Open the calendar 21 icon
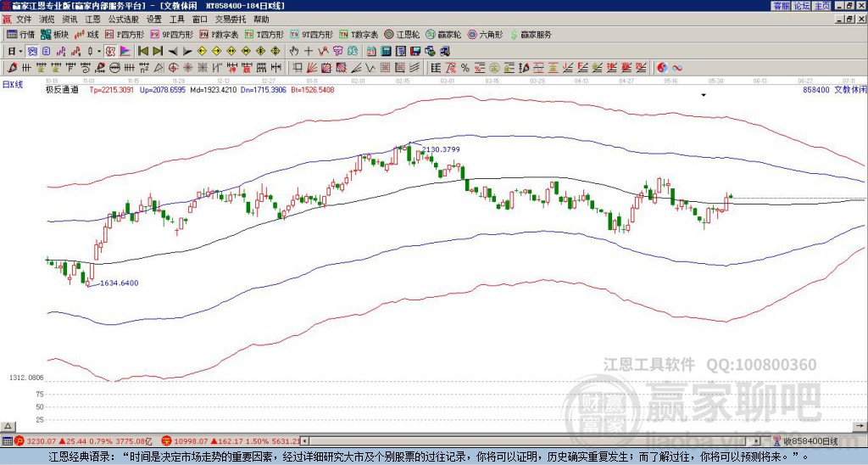The width and height of the screenshot is (868, 465). coord(371,52)
